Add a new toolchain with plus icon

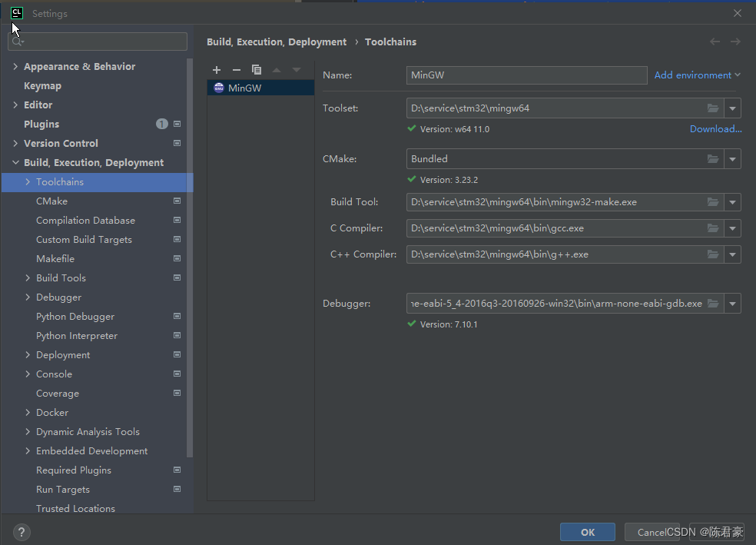tap(217, 70)
